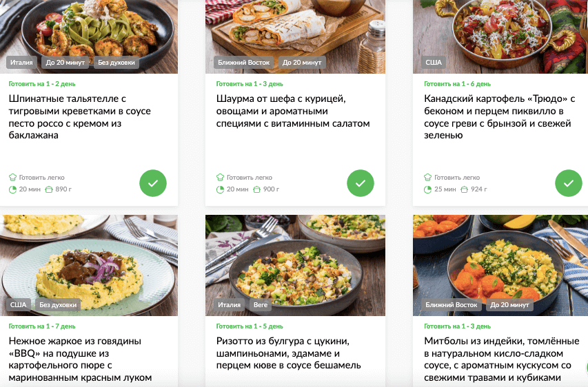Toggle the green checkmark on spinach tagliatelle card
588x387 pixels.
[x=153, y=183]
